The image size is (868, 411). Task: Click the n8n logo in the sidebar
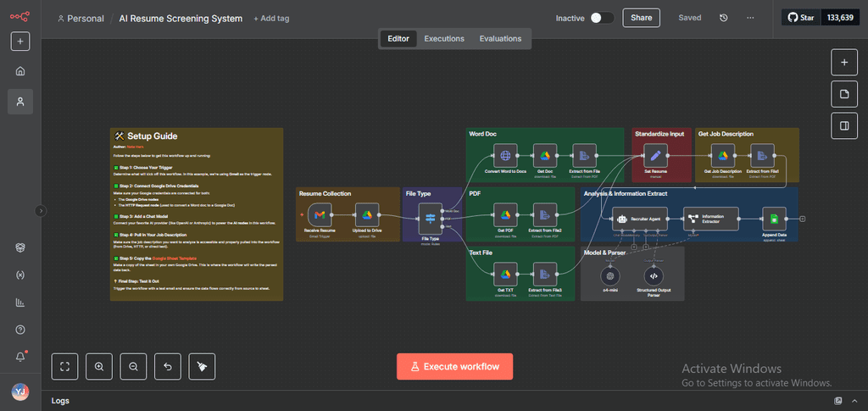click(20, 17)
